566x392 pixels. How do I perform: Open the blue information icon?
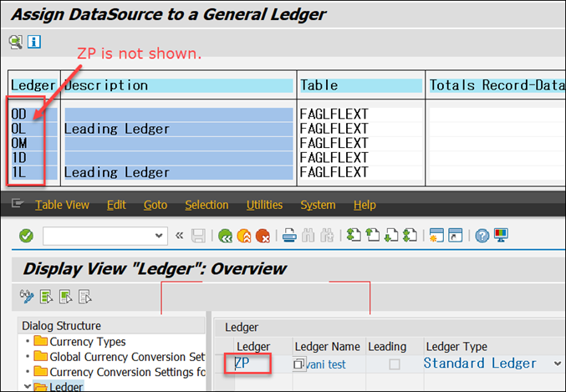pyautogui.click(x=34, y=42)
